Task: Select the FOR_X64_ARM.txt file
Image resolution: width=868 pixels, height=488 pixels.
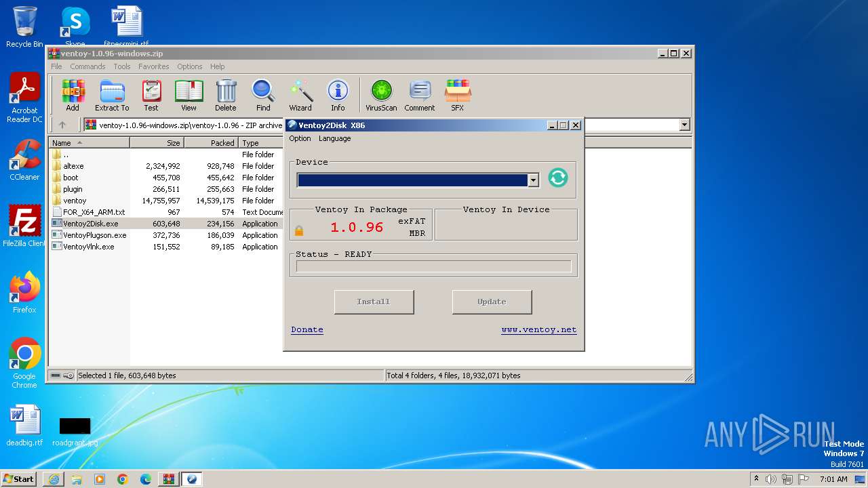Action: 166,212
